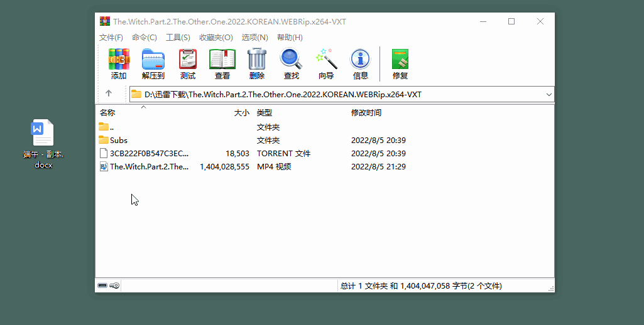Click the View (查看) book icon
This screenshot has width=644, height=325.
[x=222, y=59]
